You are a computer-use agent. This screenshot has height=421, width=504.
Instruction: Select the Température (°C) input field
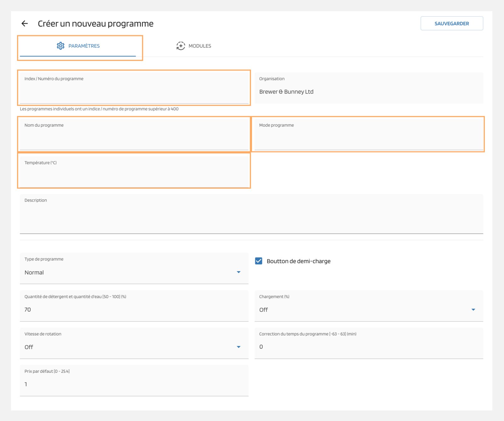pos(134,175)
